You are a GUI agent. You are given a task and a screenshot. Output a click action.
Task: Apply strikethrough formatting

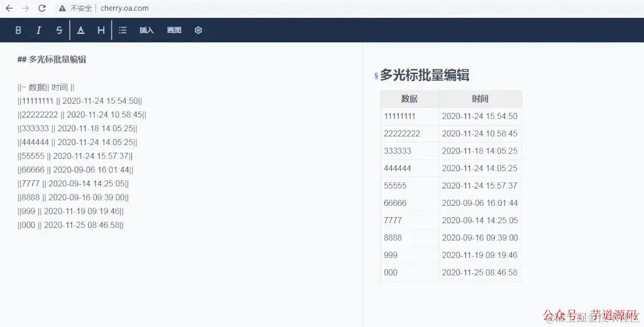(x=59, y=30)
